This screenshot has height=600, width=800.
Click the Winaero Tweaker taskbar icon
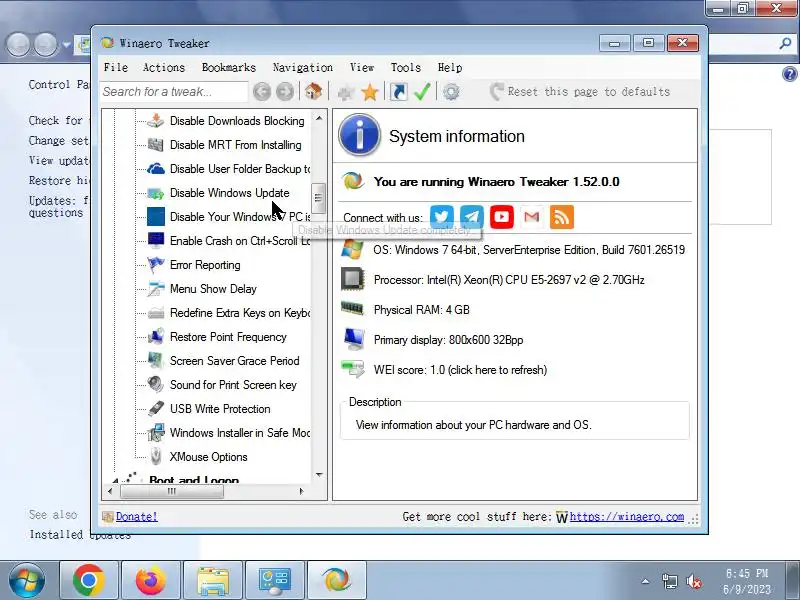337,581
